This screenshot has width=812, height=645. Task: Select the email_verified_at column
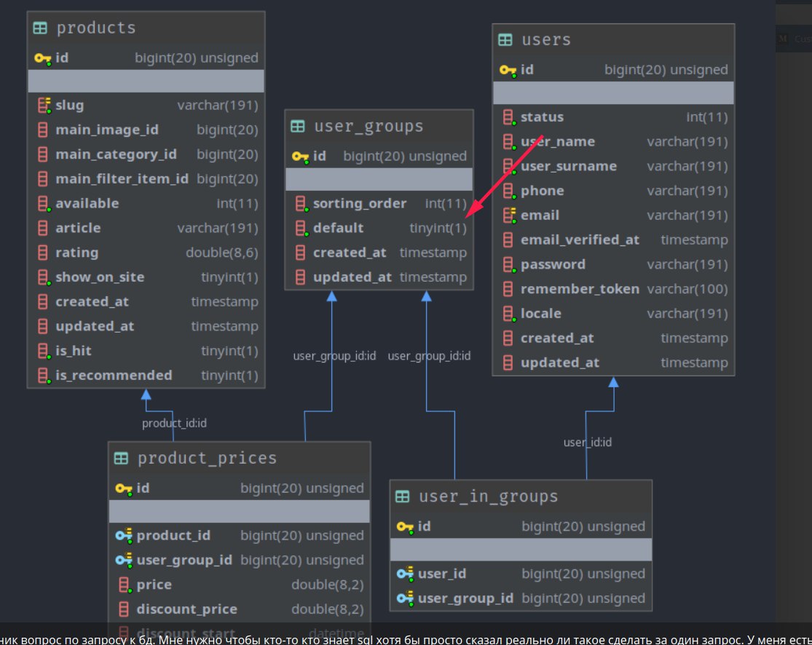pyautogui.click(x=613, y=240)
